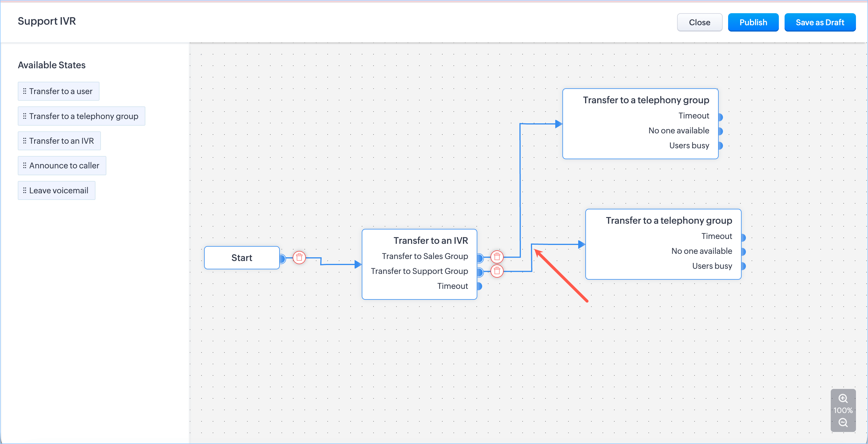868x444 pixels.
Task: Select the Transfer to an IVR node
Action: coord(430,241)
